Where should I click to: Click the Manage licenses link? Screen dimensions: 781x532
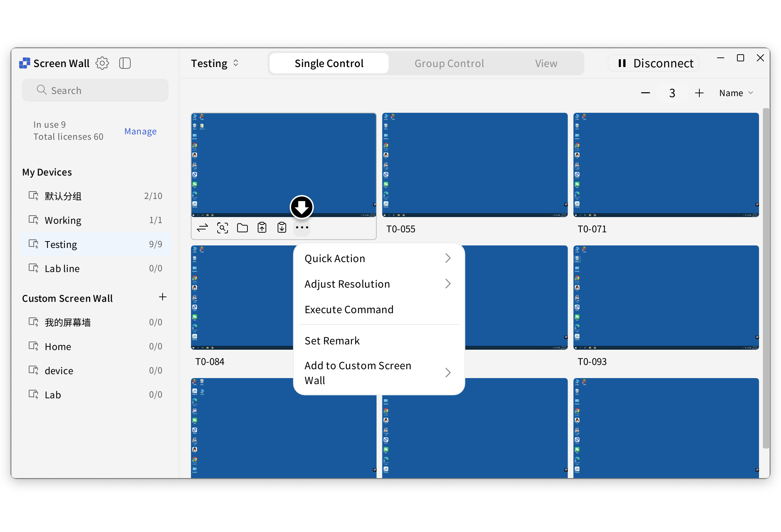[140, 132]
